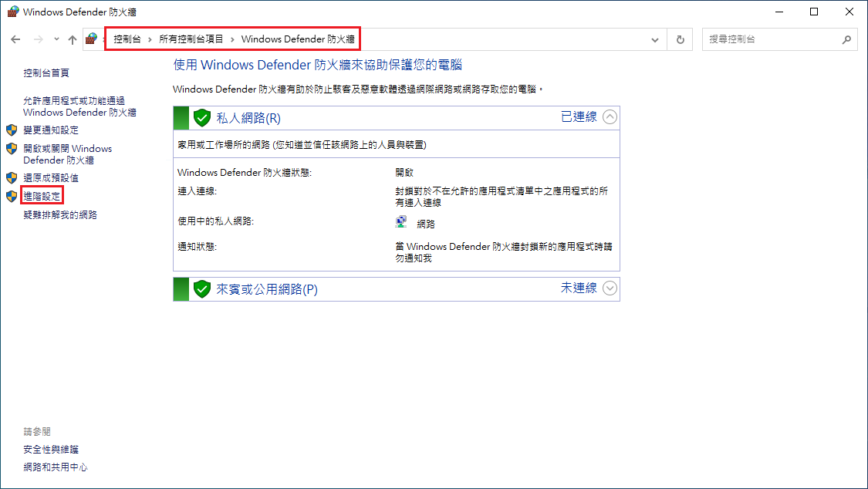Click the 通知狀態 label
The height and width of the screenshot is (489, 868).
click(197, 246)
